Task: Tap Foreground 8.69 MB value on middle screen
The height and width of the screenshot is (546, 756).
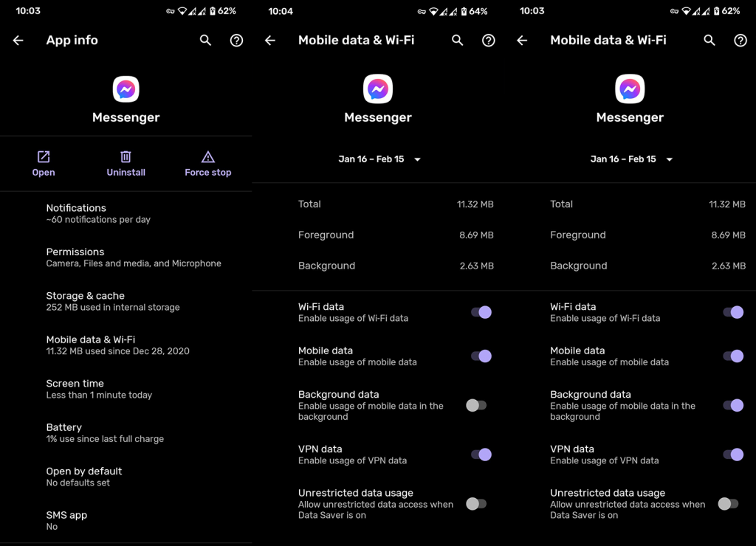Action: (476, 235)
